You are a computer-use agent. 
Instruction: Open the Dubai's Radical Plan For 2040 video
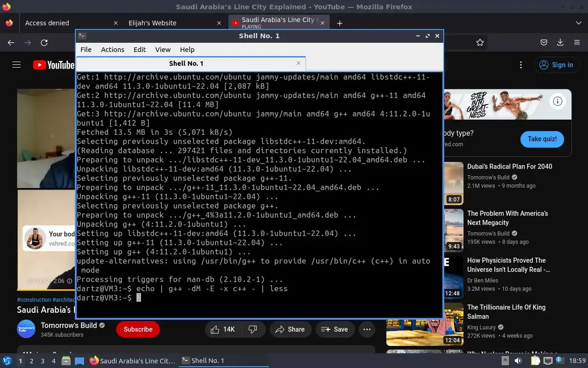pos(509,167)
